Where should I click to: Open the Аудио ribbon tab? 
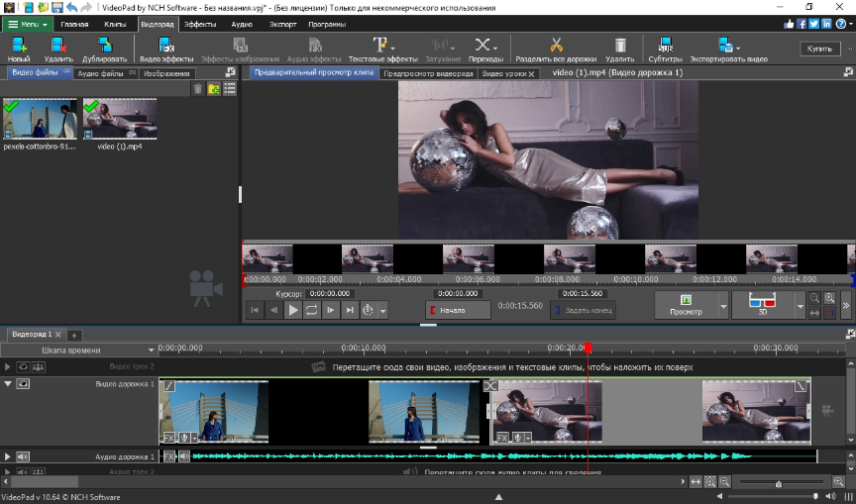(x=242, y=24)
